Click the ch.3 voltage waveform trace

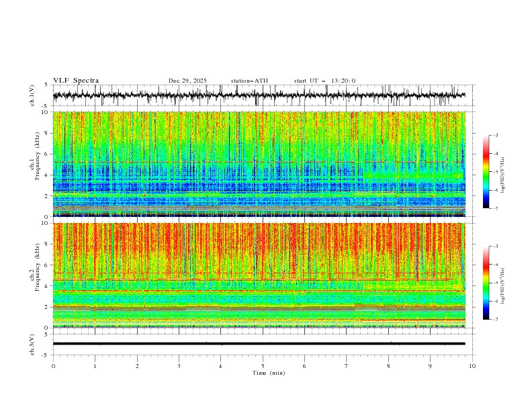click(x=259, y=344)
